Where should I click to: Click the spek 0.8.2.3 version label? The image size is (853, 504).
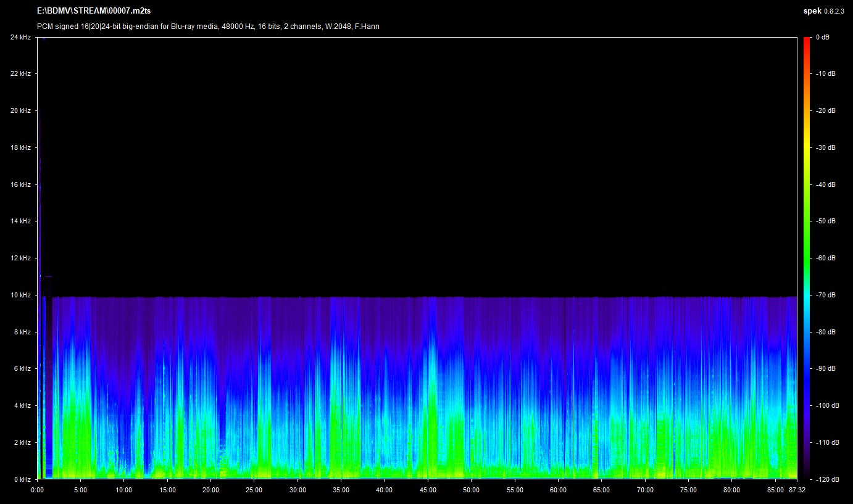click(823, 11)
